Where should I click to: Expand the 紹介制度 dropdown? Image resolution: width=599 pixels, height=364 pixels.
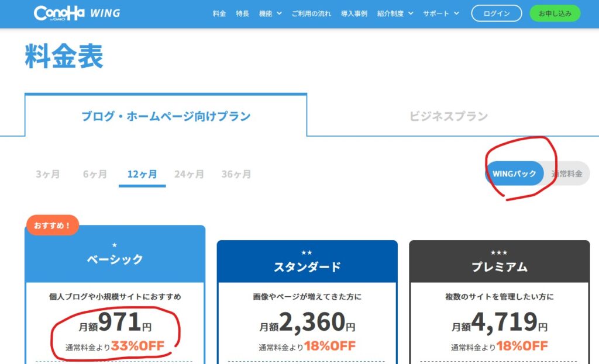pos(395,13)
